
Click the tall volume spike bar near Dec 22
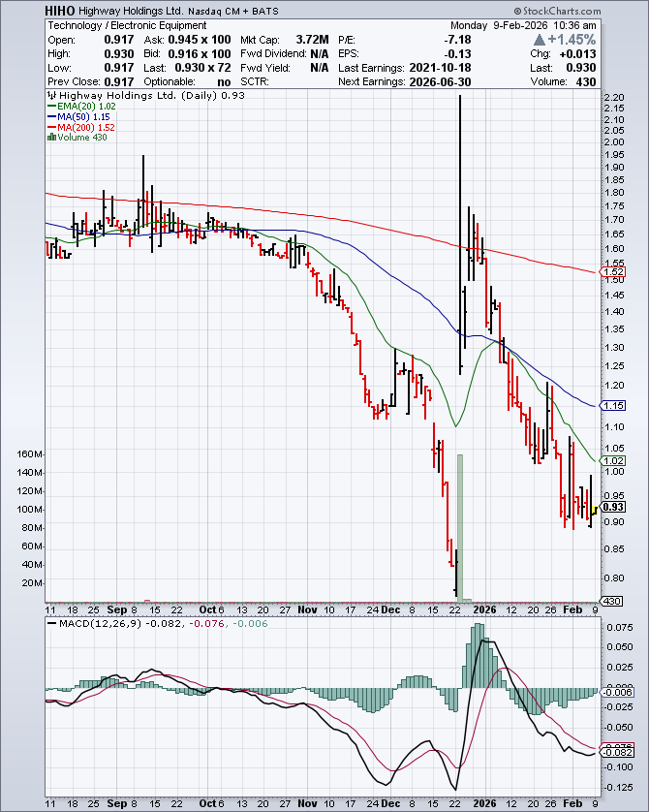pyautogui.click(x=460, y=528)
